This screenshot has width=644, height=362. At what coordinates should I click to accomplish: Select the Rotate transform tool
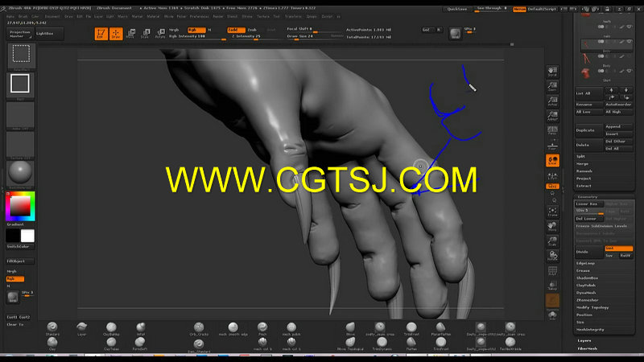(160, 34)
